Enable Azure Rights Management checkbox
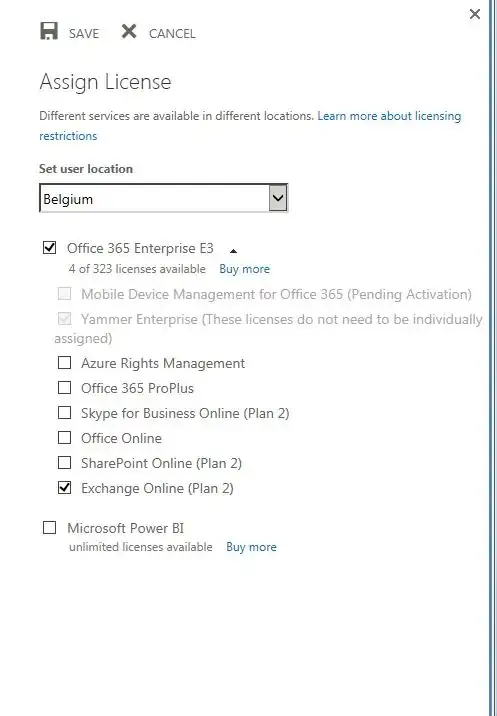The image size is (497, 716). coord(64,363)
